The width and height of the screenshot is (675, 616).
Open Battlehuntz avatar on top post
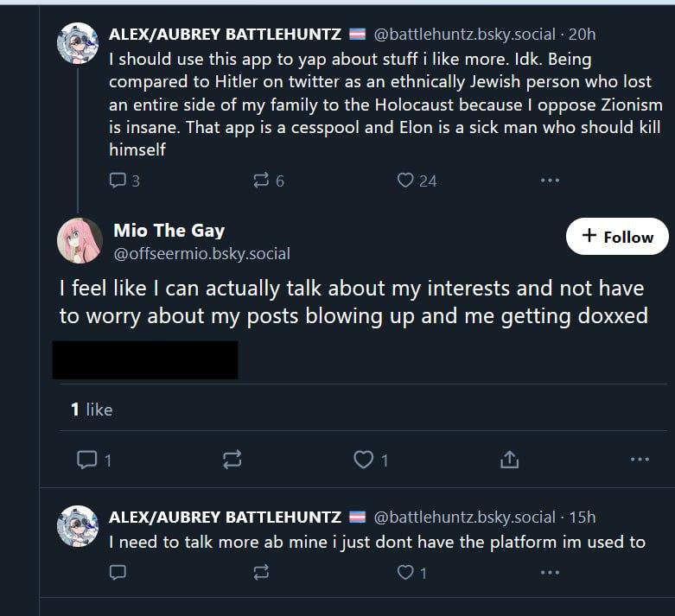click(78, 43)
